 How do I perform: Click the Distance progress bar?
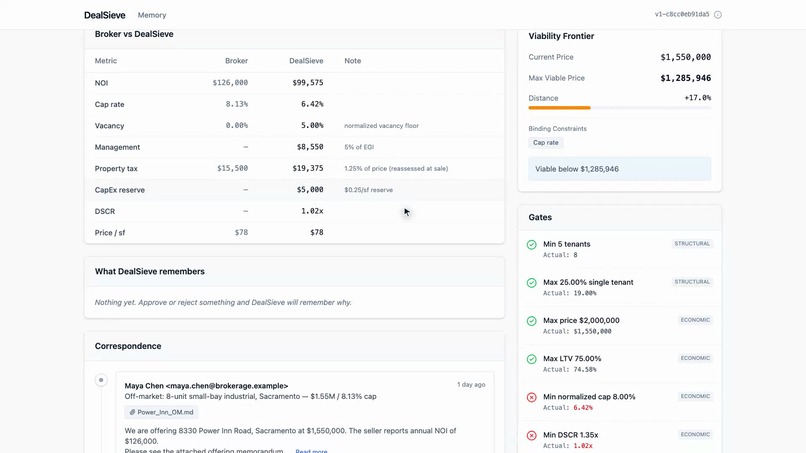[619, 107]
